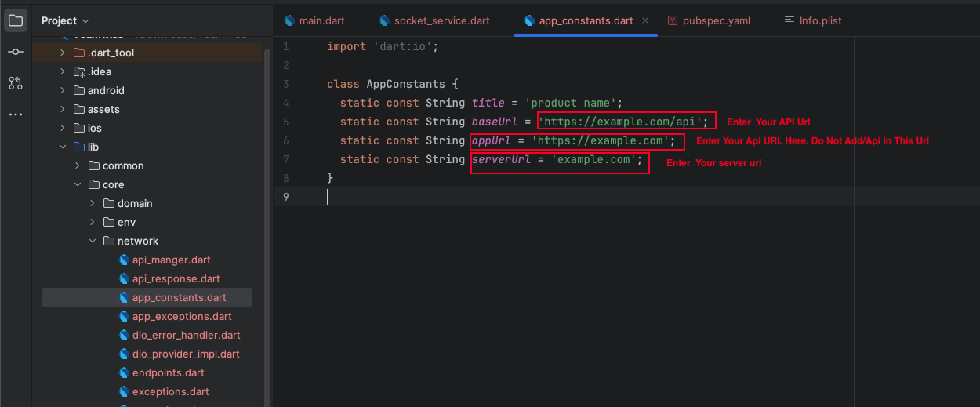Click the lib folder icon

[x=78, y=147]
